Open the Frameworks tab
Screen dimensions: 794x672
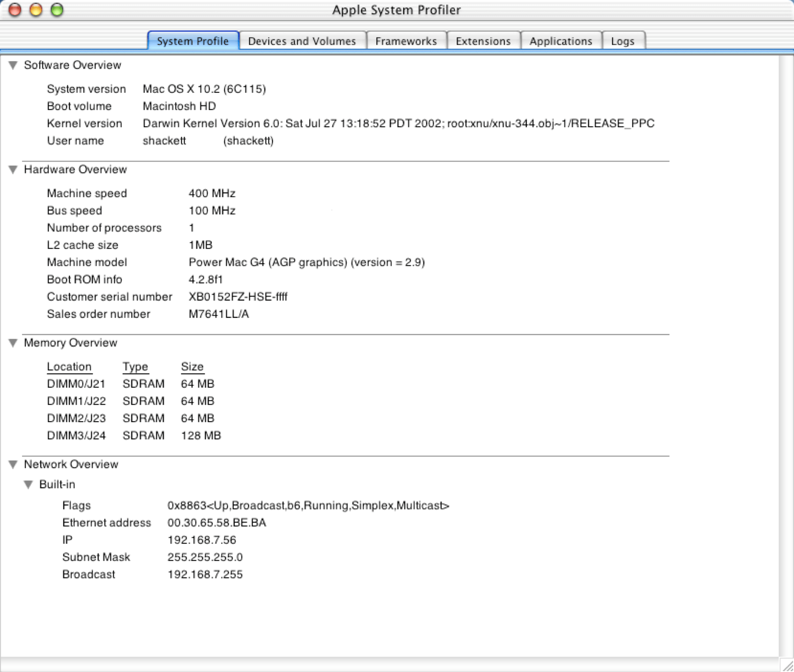406,41
